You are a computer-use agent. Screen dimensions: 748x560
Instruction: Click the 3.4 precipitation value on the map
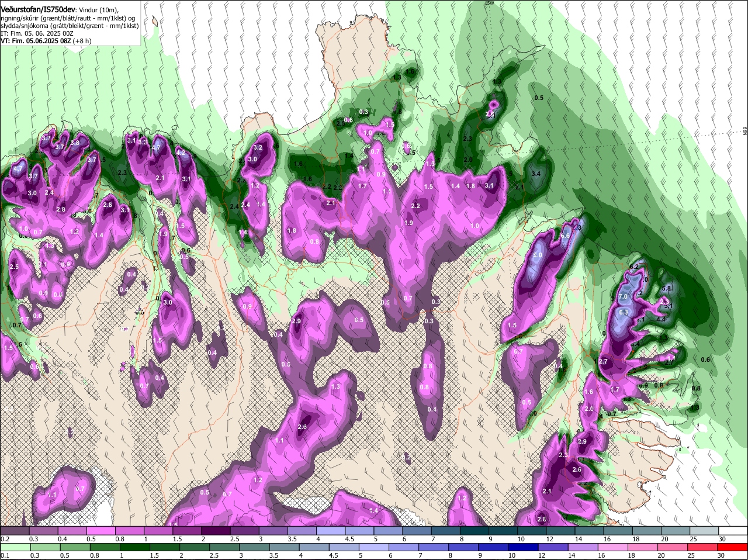[536, 174]
